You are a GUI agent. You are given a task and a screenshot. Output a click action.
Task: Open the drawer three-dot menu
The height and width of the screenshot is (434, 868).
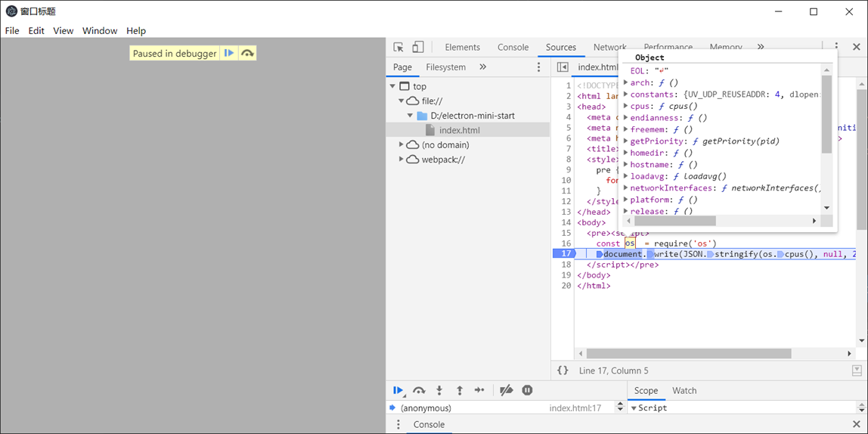coord(398,425)
